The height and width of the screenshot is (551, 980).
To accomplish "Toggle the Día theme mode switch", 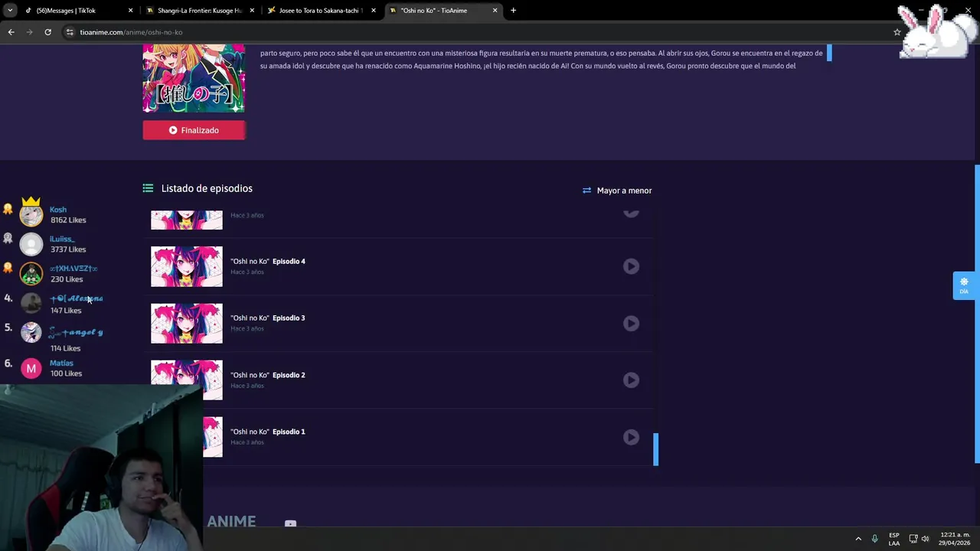I will click(964, 285).
